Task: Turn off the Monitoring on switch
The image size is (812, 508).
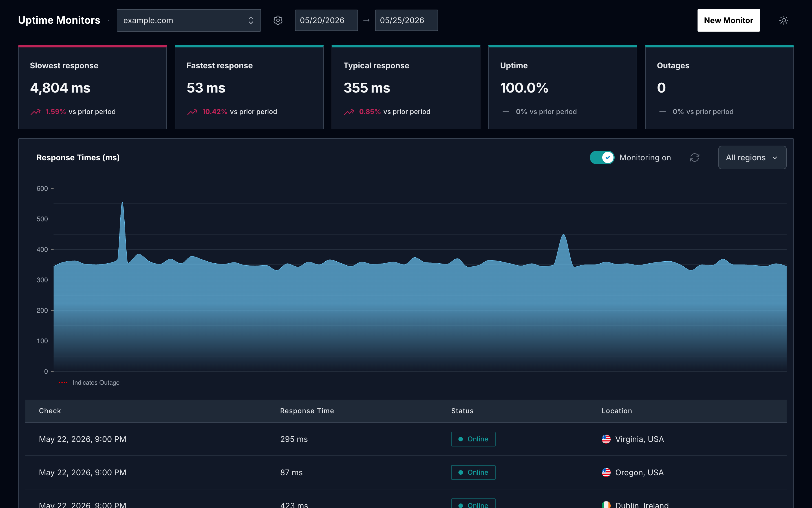Action: 602,157
